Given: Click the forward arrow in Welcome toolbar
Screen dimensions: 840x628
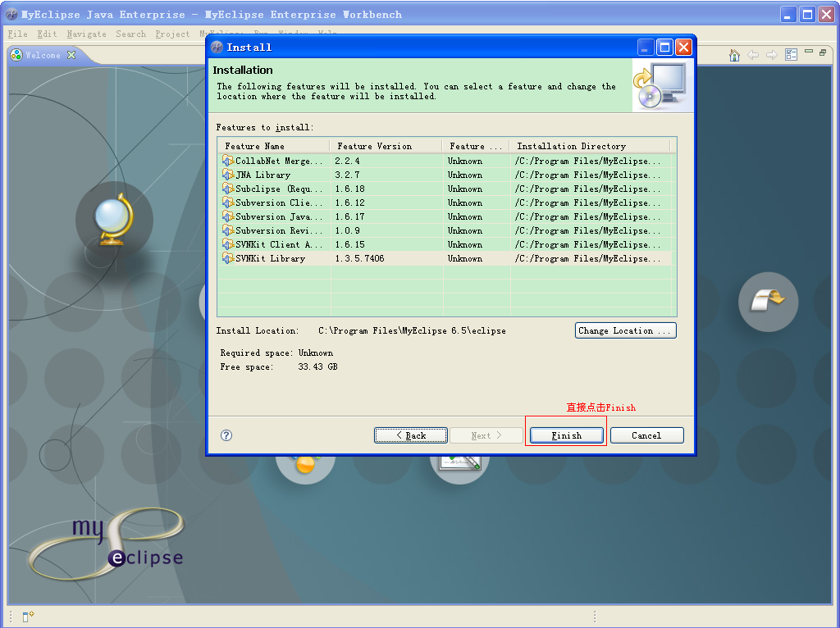Looking at the screenshot, I should click(x=772, y=55).
